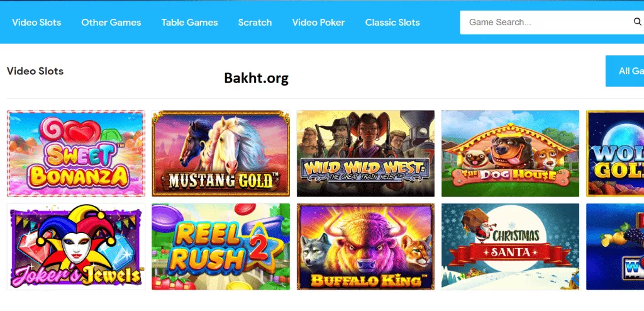Open the Other Games category
The width and height of the screenshot is (644, 311).
tap(111, 23)
